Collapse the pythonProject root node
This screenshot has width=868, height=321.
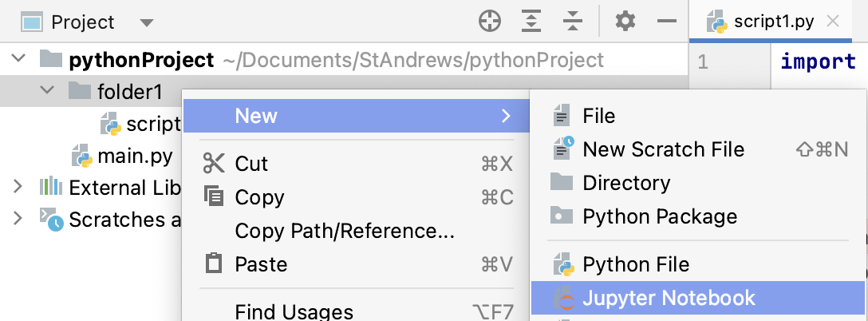pos(18,57)
